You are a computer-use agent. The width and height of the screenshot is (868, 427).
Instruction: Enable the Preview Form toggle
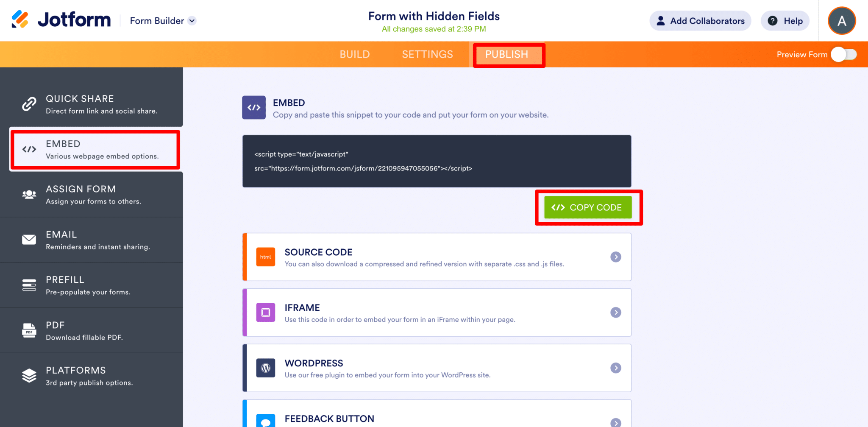point(843,54)
